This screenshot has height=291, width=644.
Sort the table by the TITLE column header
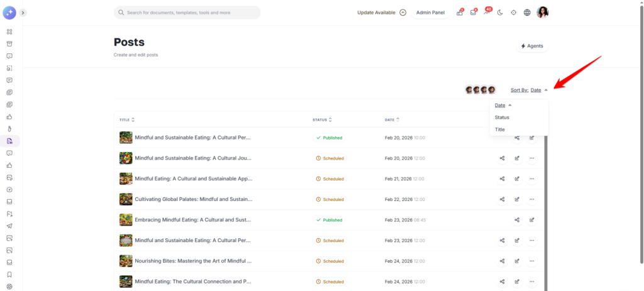pyautogui.click(x=126, y=119)
